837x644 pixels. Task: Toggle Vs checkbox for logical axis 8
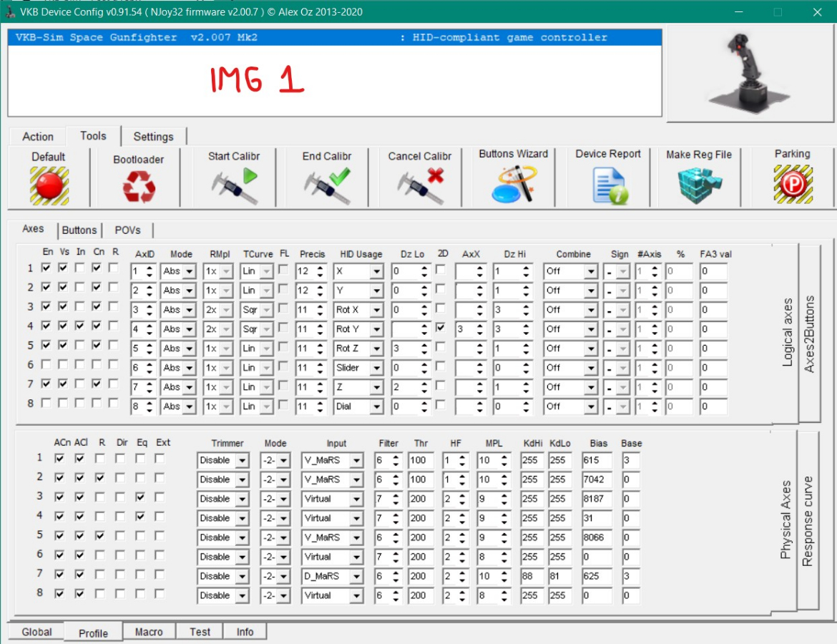point(63,403)
